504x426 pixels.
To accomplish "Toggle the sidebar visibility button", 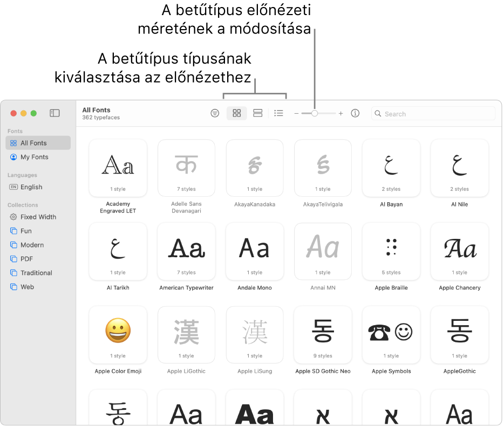I will coord(55,113).
